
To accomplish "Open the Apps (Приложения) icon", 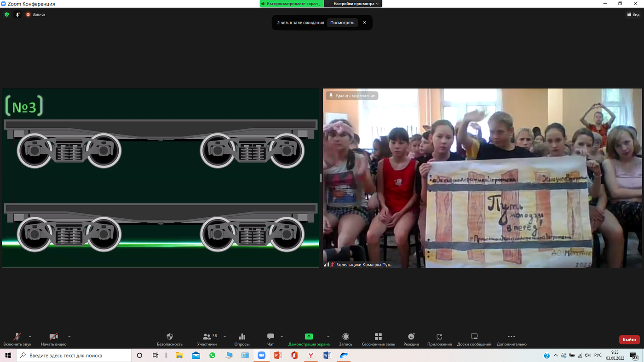I will pos(439,337).
